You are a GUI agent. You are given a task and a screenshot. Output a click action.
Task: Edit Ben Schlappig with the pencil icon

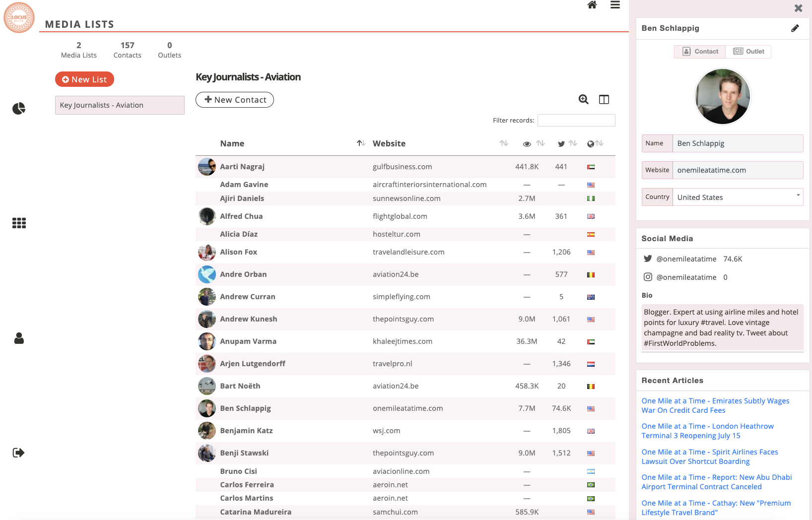tap(795, 28)
